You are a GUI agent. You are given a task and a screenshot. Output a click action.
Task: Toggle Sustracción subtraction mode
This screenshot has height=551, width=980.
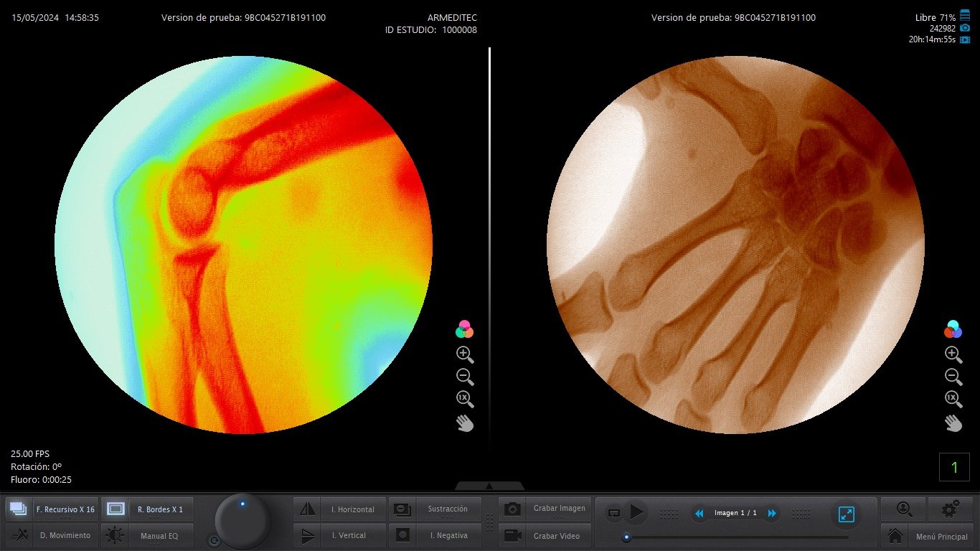point(449,509)
